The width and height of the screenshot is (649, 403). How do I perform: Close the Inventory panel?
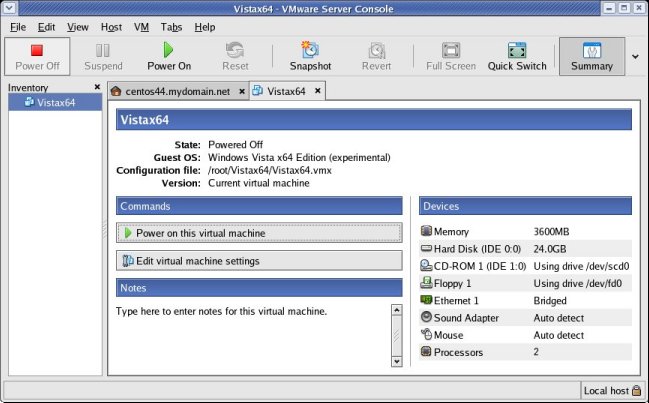[x=97, y=87]
